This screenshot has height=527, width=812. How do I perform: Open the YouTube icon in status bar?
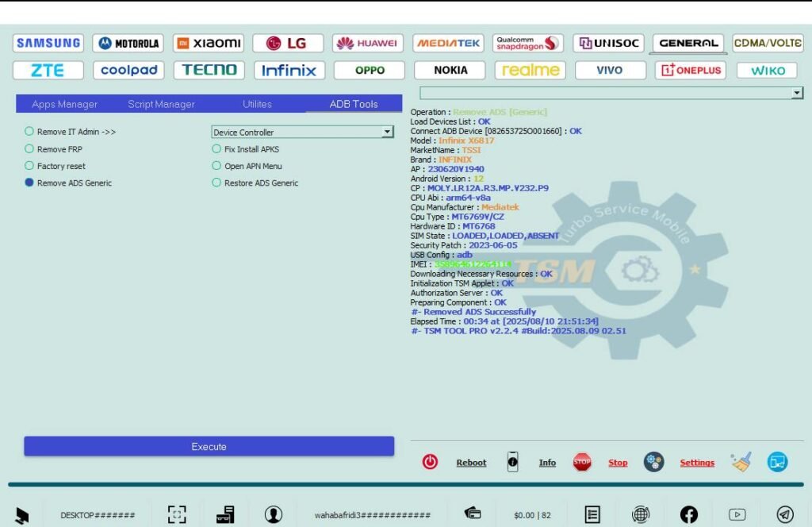pyautogui.click(x=737, y=514)
